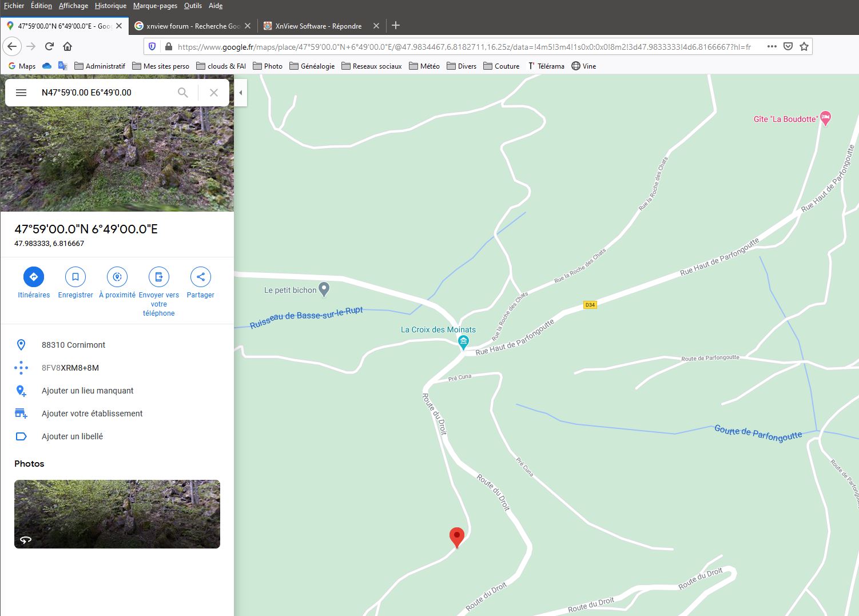The height and width of the screenshot is (616, 859).
Task: Open the cloud bookmark icon
Action: point(47,66)
